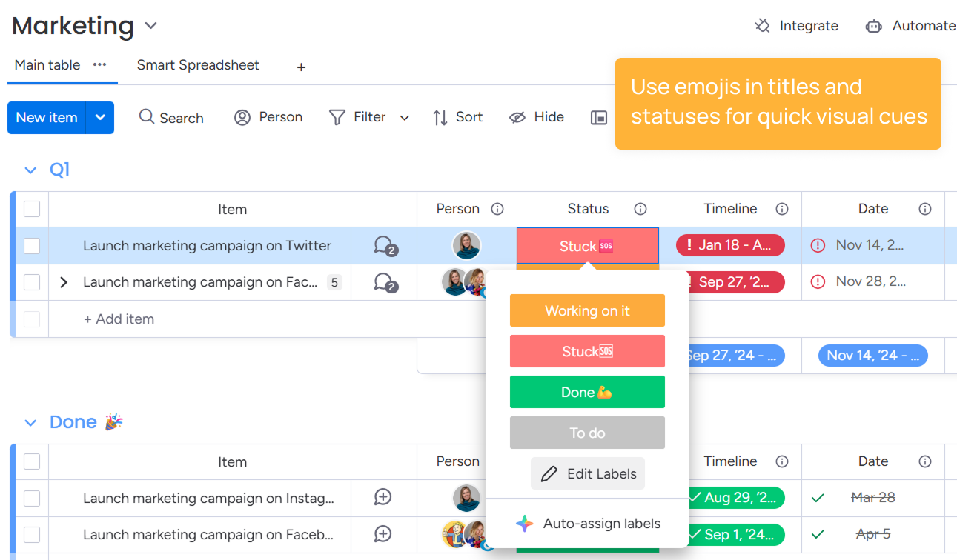Image resolution: width=957 pixels, height=560 pixels.
Task: Select the green Done status label
Action: (587, 392)
